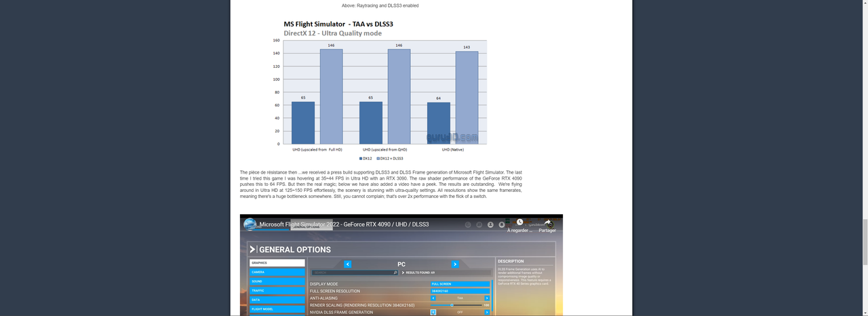Click the 160 value on the chart's Y axis
Image resolution: width=868 pixels, height=316 pixels.
[276, 41]
